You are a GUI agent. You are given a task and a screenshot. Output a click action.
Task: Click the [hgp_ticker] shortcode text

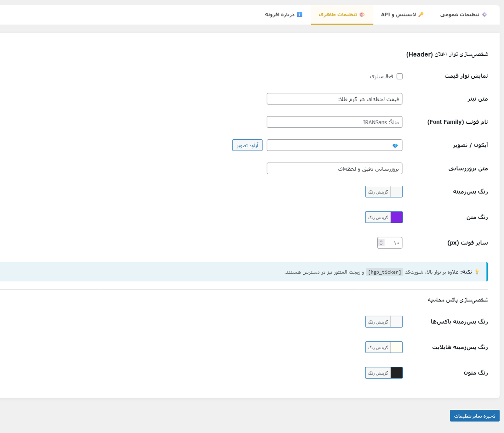tap(385, 272)
